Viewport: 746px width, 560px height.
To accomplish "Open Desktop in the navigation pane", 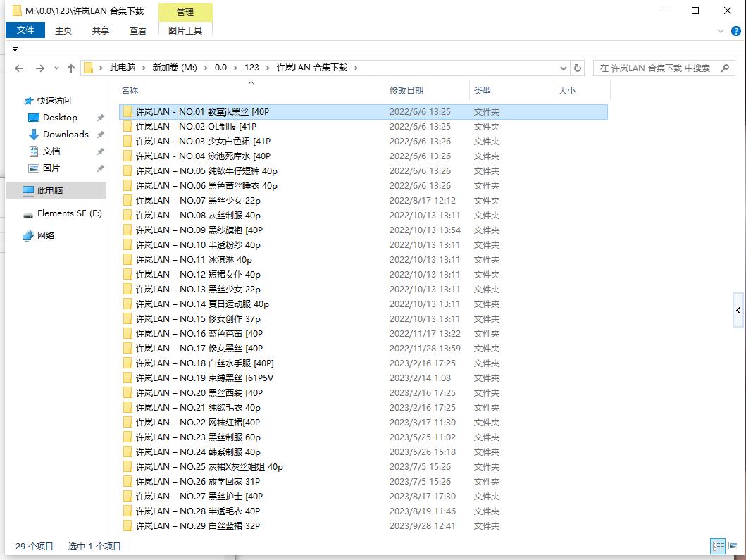I will point(60,118).
